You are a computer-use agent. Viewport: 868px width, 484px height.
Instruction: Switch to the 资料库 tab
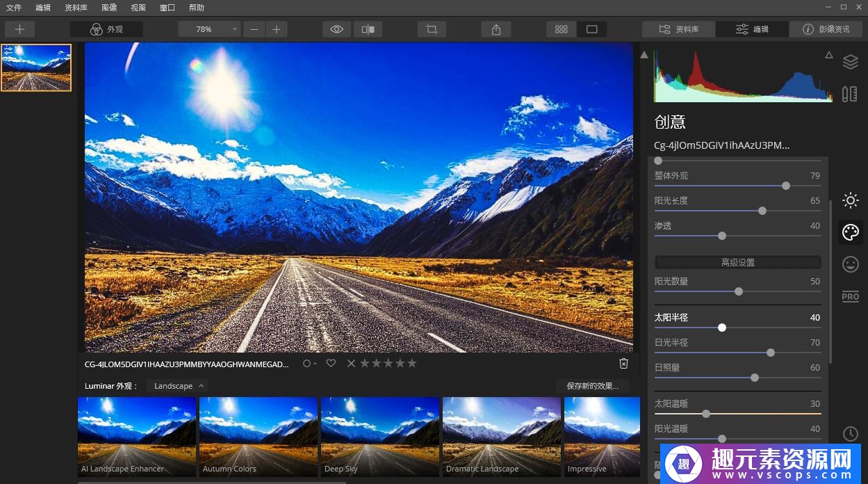678,29
